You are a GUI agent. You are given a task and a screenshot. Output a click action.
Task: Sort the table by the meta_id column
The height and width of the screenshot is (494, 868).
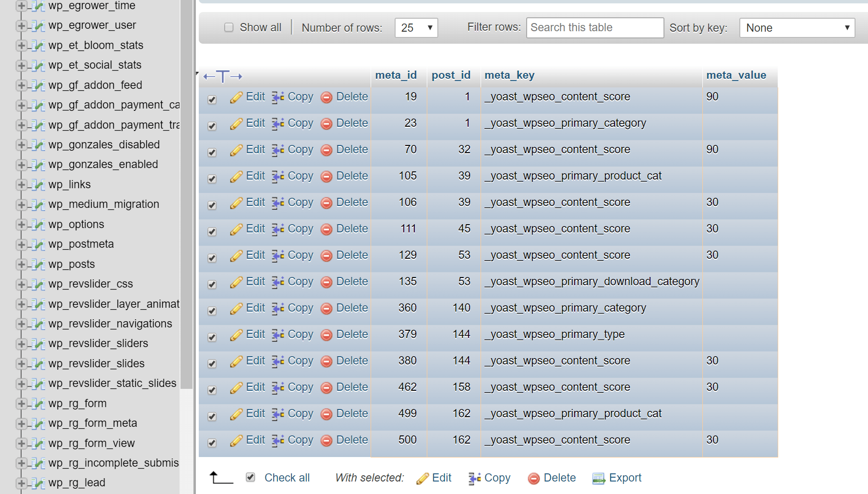click(x=396, y=75)
